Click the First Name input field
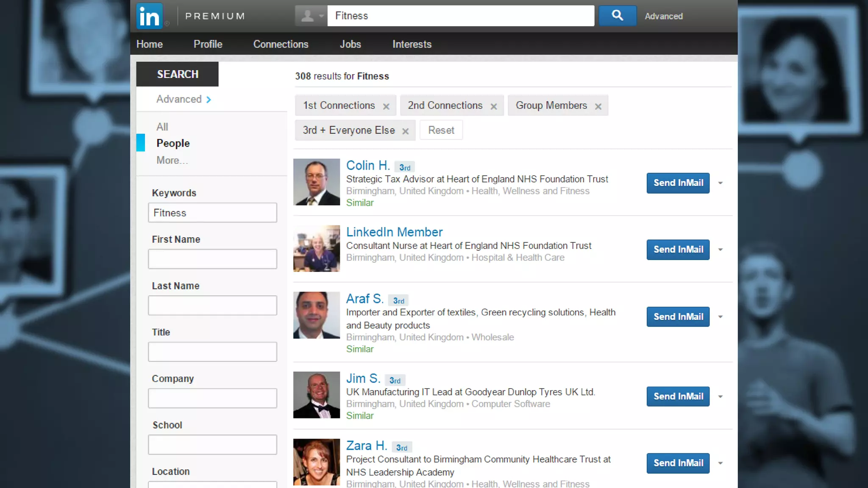The width and height of the screenshot is (868, 488). (212, 259)
